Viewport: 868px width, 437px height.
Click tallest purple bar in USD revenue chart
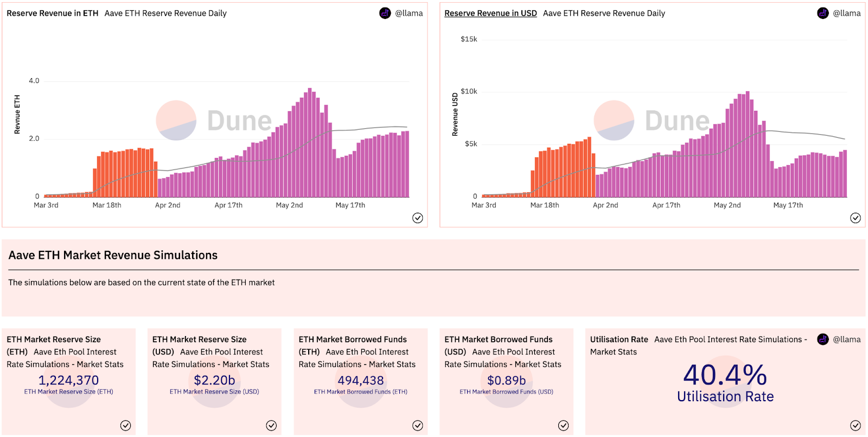point(748,144)
